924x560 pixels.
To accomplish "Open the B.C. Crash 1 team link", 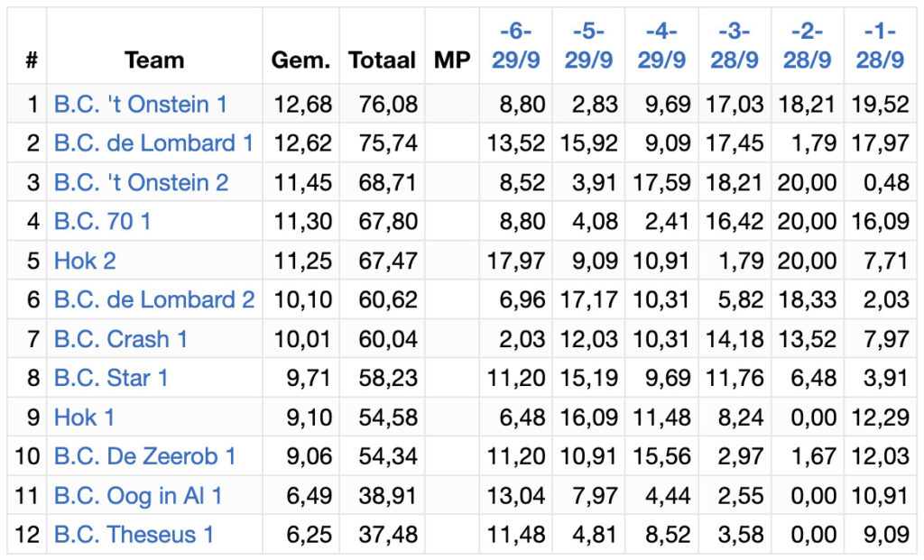I will [x=121, y=339].
